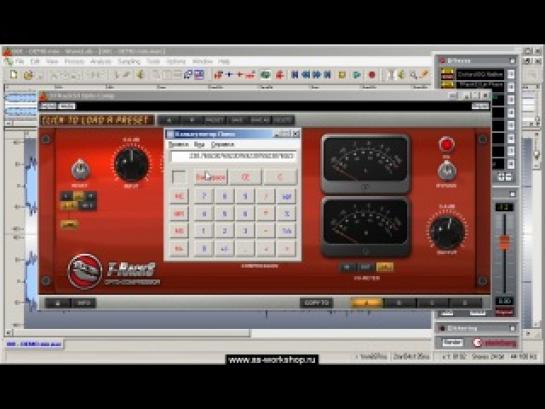
Task: Click the Master section volume fader
Action: pos(504,242)
